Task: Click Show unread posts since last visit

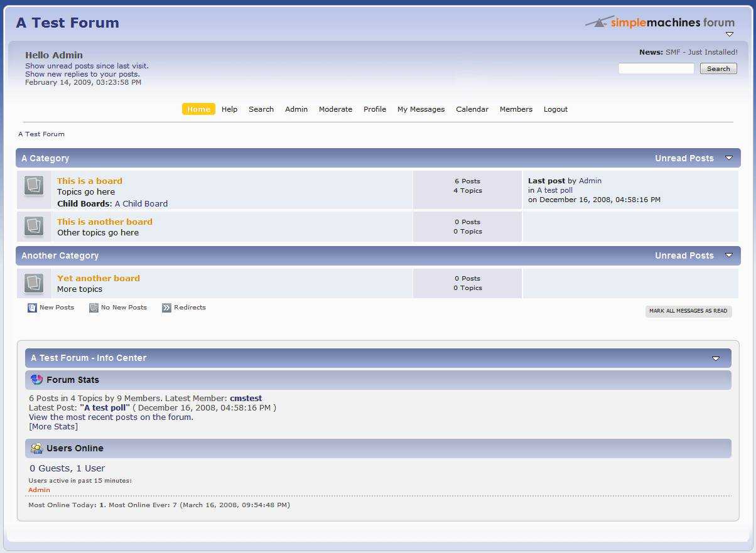Action: pyautogui.click(x=87, y=66)
